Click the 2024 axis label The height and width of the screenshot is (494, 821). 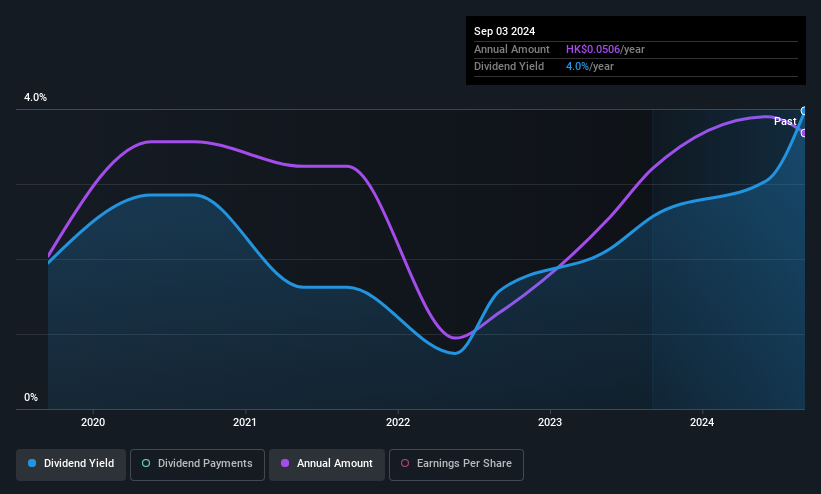pos(702,422)
